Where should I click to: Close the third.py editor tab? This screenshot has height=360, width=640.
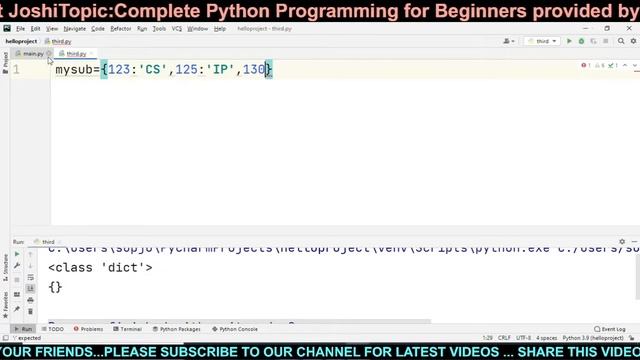pyautogui.click(x=91, y=53)
